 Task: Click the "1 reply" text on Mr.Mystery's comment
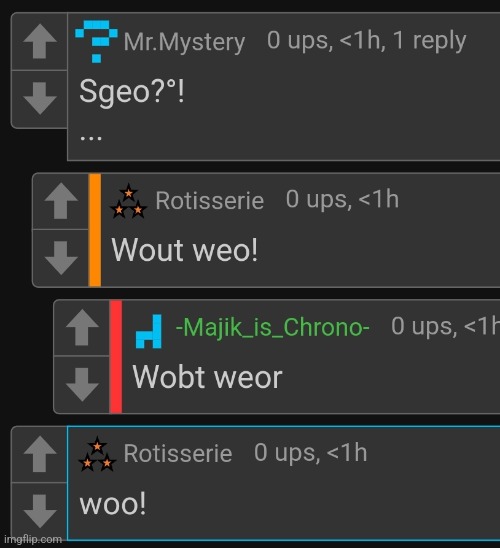coord(429,41)
